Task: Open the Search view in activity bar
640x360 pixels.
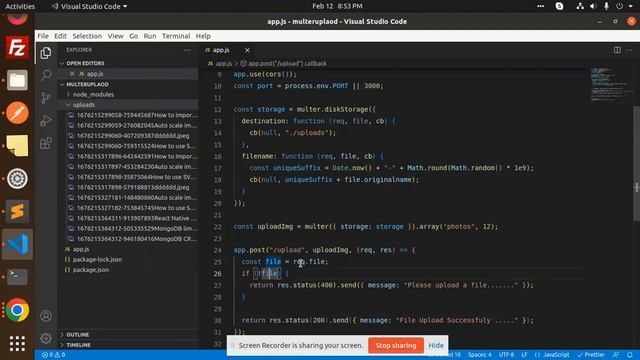Action: (46, 75)
